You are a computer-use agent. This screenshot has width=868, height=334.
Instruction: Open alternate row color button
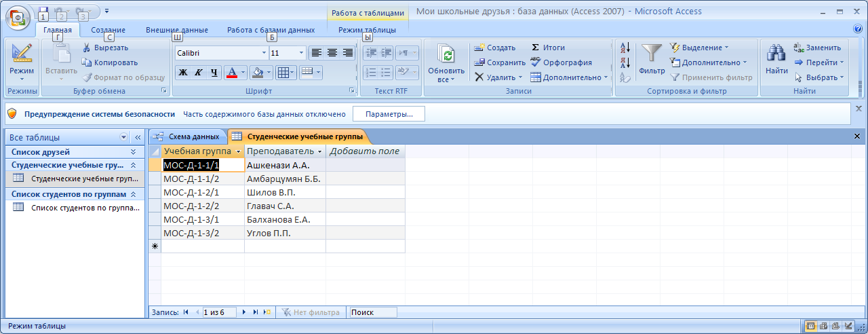[x=311, y=73]
